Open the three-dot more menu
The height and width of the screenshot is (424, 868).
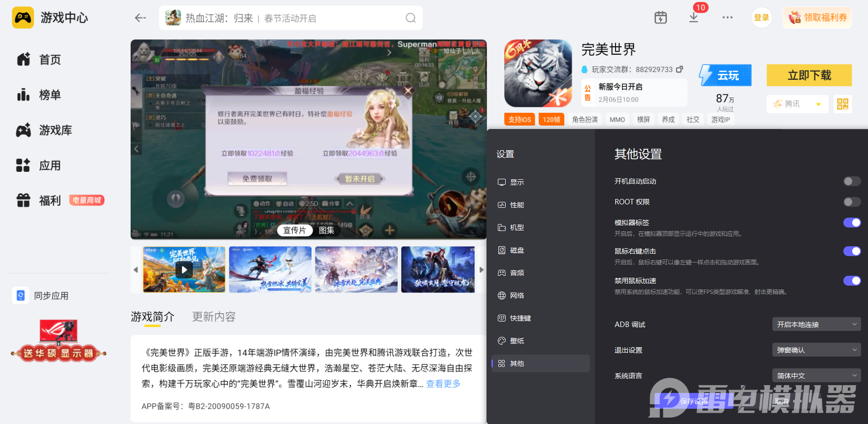coord(728,18)
